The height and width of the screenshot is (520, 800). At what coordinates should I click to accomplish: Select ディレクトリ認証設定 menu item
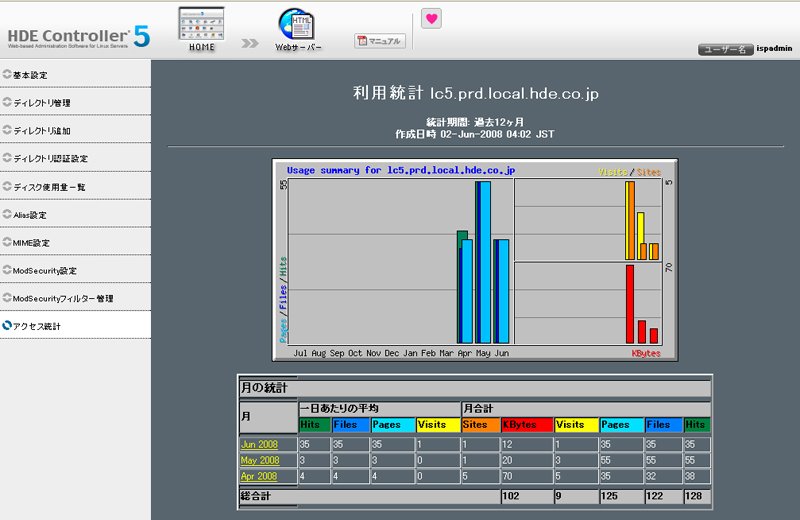pos(76,158)
